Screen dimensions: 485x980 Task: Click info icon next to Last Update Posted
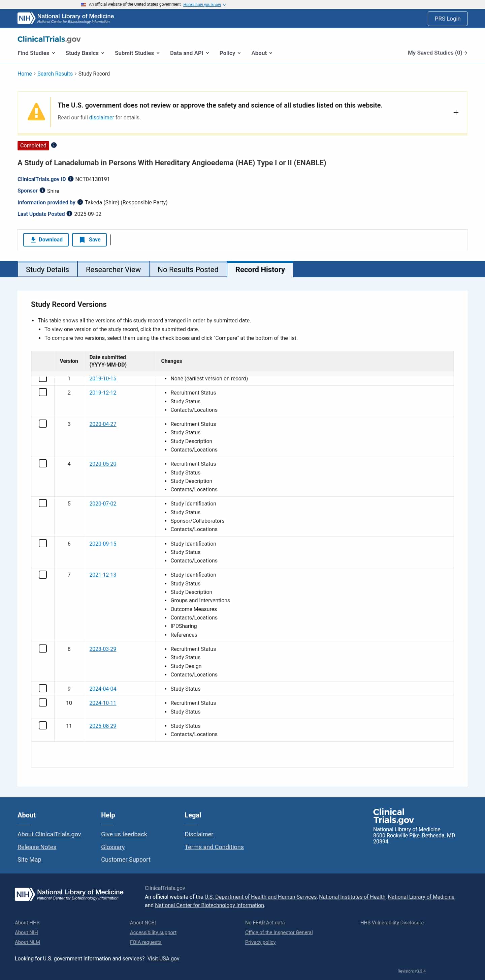70,213
